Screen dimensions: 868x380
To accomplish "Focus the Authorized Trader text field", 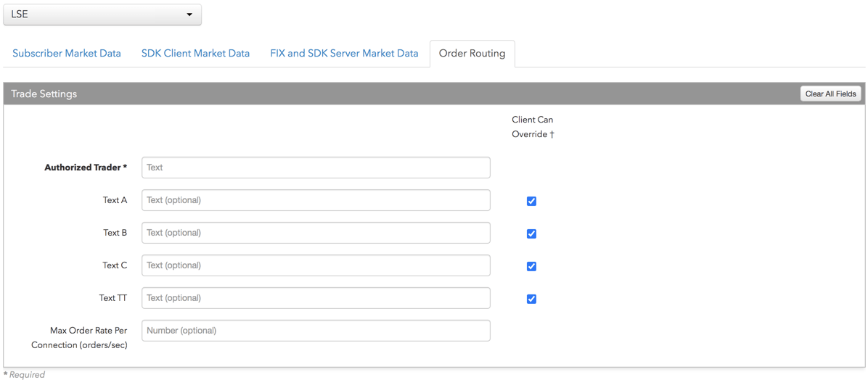I will pyautogui.click(x=316, y=168).
